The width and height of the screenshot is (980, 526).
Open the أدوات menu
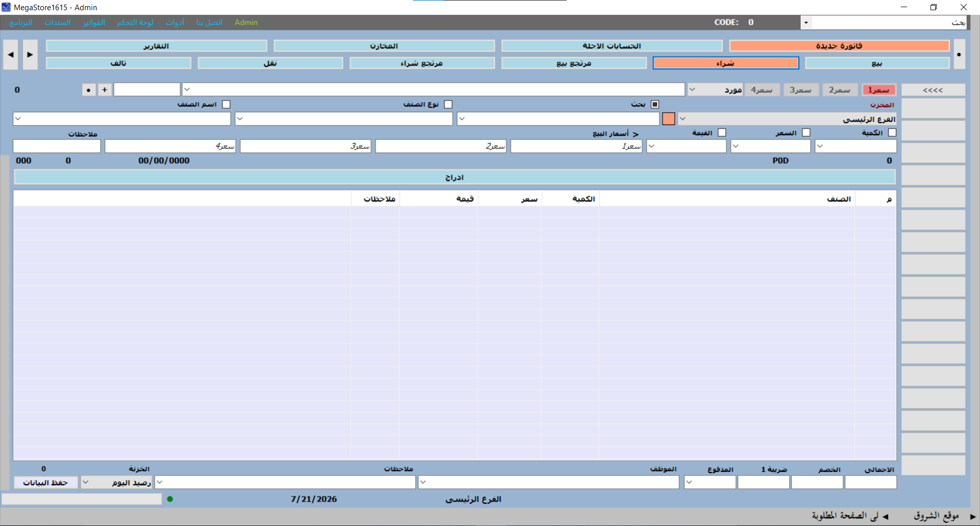[x=175, y=22]
